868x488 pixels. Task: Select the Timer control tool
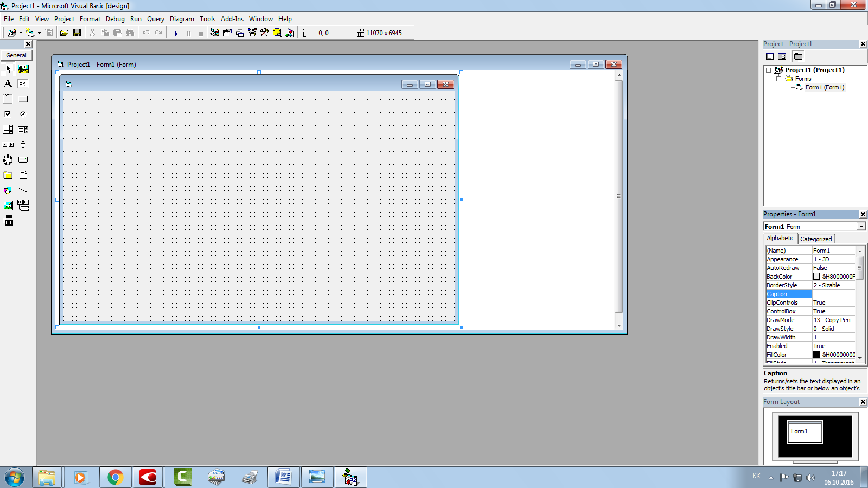(8, 160)
